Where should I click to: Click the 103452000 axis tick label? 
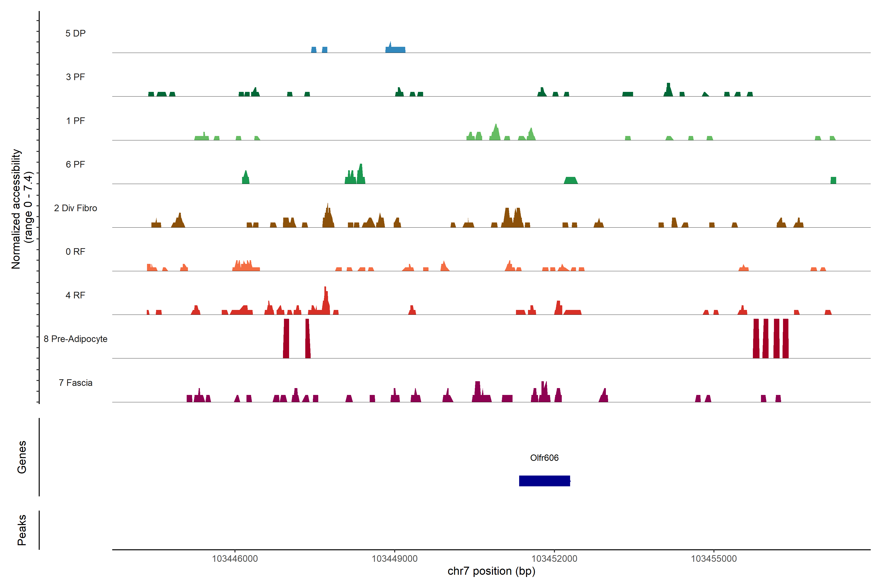tap(554, 558)
